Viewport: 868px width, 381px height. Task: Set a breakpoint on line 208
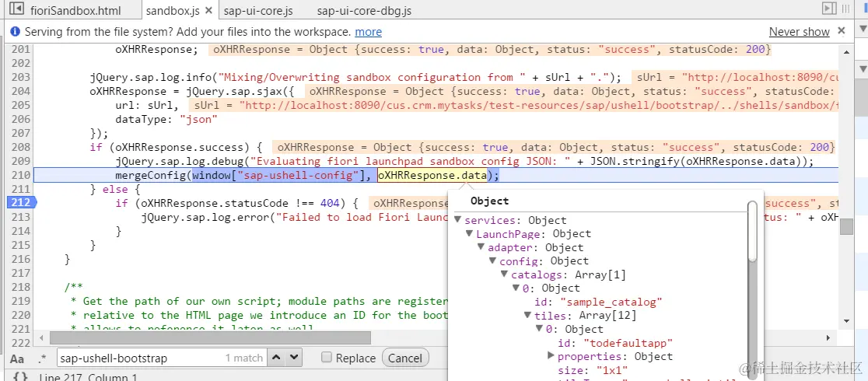(x=20, y=147)
